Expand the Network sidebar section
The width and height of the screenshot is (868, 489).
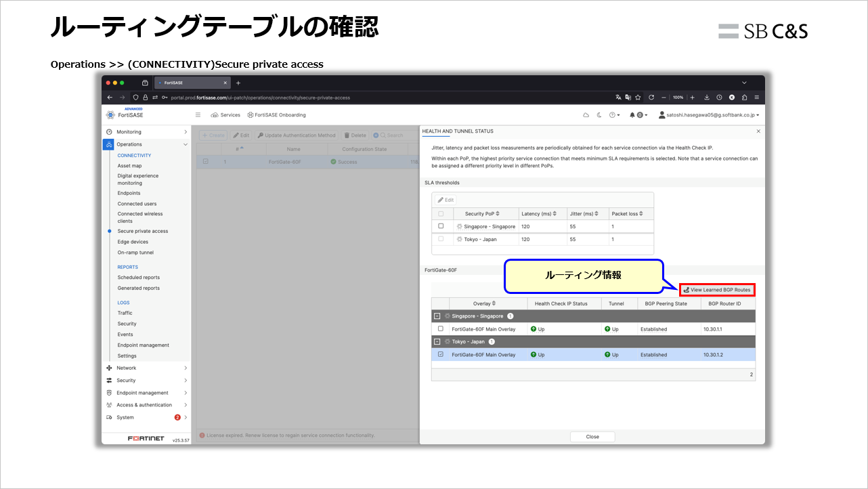click(x=146, y=368)
